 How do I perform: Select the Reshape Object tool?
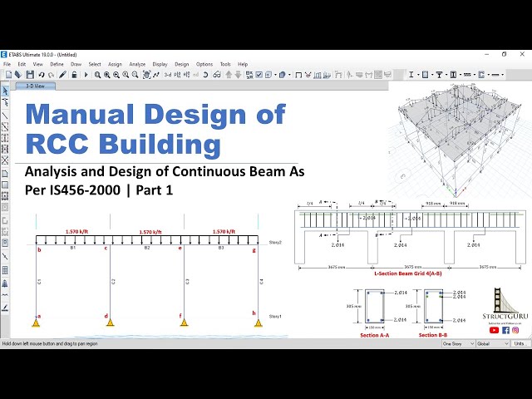click(5, 102)
